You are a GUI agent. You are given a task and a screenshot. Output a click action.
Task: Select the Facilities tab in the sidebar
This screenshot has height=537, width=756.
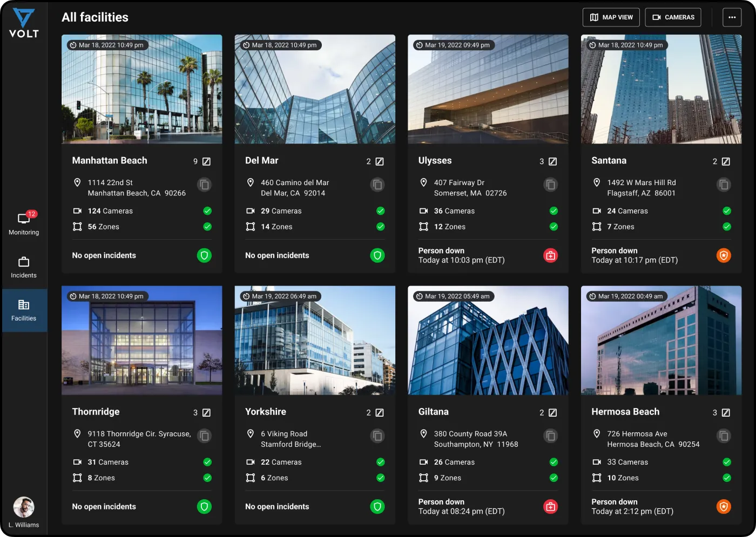pos(24,310)
